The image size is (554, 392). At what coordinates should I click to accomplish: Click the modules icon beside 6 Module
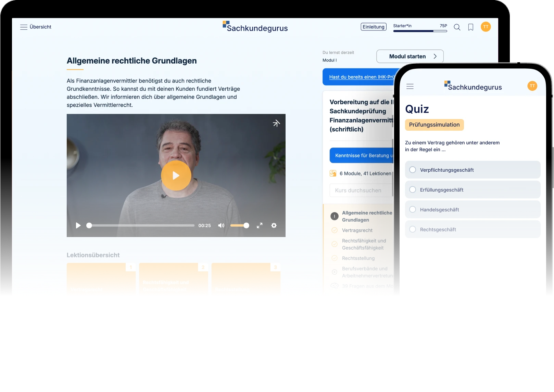click(x=333, y=173)
